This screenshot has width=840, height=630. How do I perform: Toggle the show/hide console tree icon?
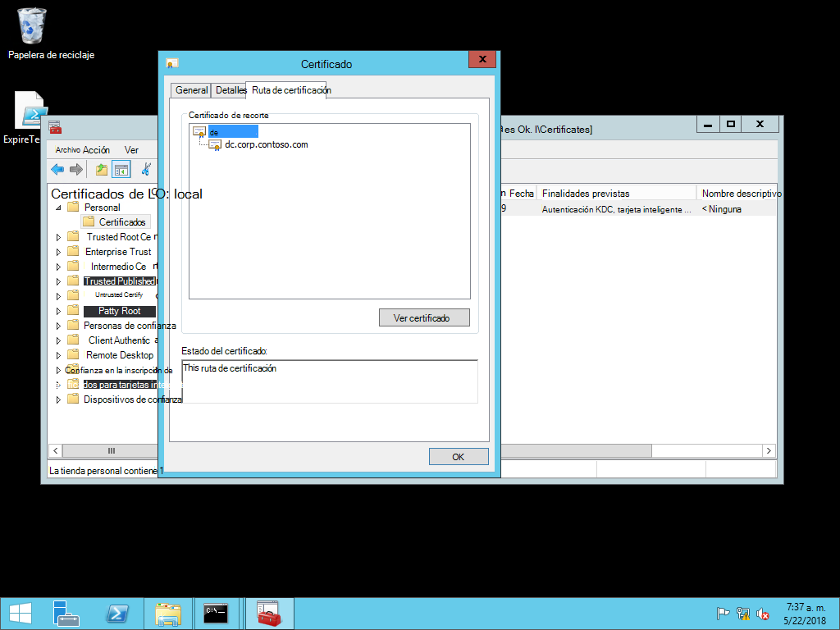(121, 170)
